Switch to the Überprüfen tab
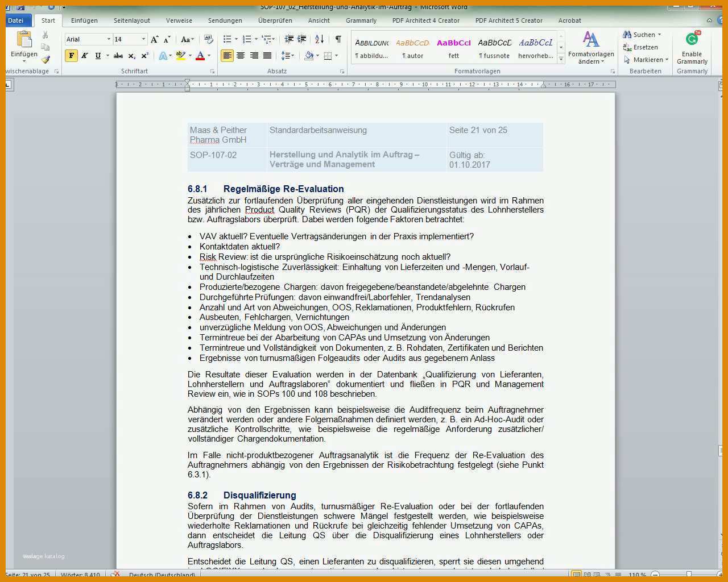Viewport: 728px width, 582px height. pos(275,20)
